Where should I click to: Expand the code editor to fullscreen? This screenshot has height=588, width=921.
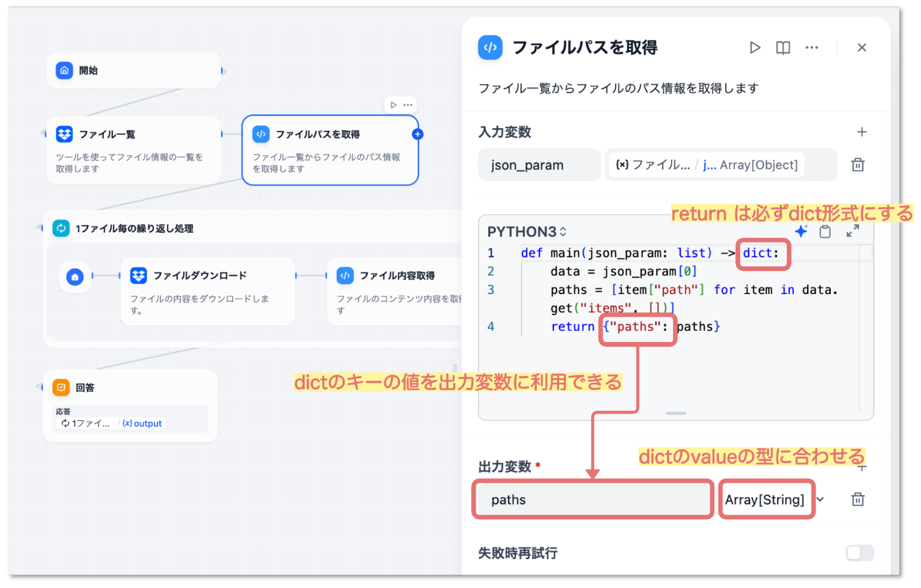click(x=853, y=231)
